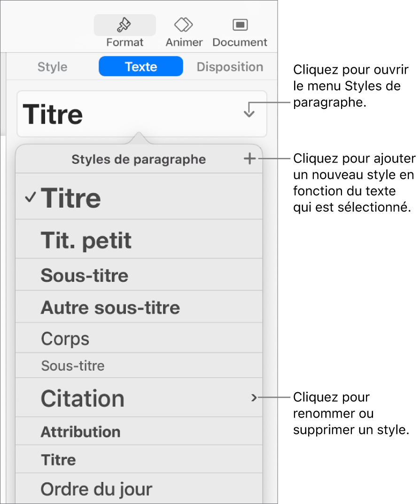The height and width of the screenshot is (504, 420).
Task: Select the Corps paragraph style
Action: (65, 339)
